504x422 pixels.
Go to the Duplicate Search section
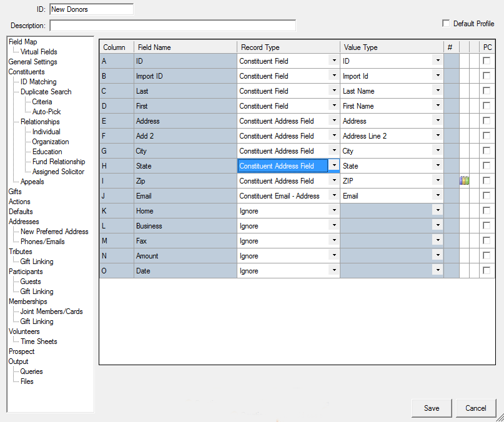(x=46, y=92)
